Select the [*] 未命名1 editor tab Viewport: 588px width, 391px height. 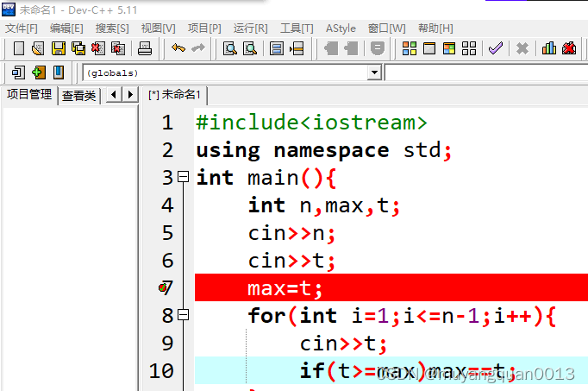[x=174, y=95]
